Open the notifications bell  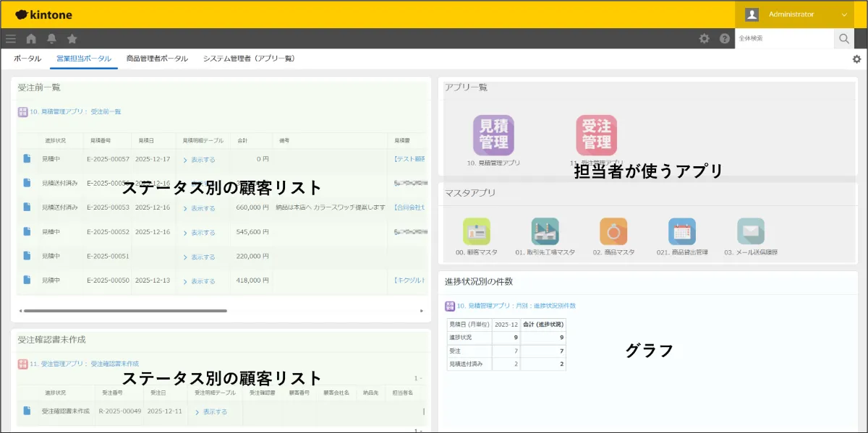pos(51,38)
